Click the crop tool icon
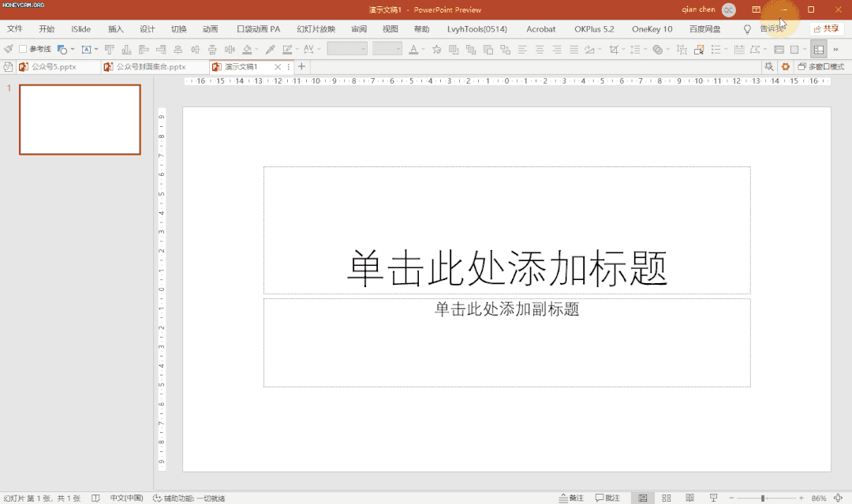The width and height of the screenshot is (852, 504). tap(614, 49)
